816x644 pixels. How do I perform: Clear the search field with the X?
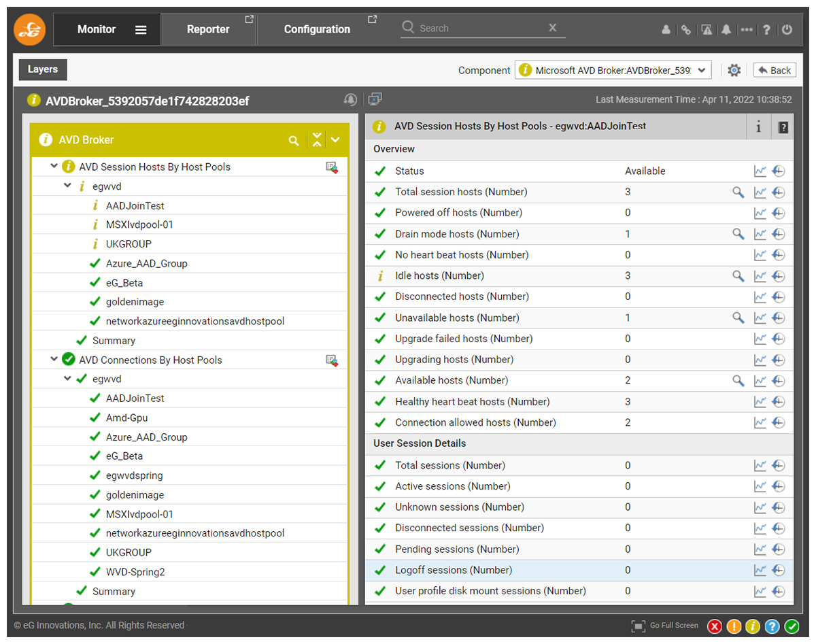(x=553, y=28)
